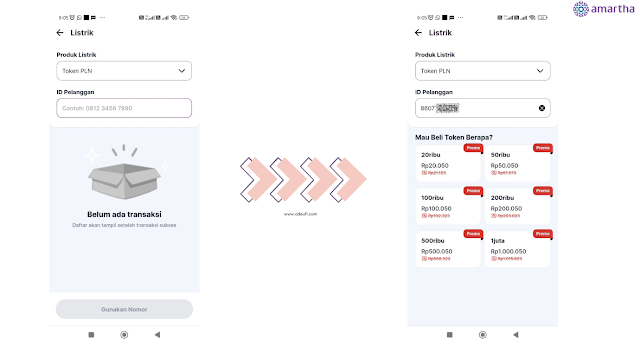This screenshot has width=640, height=360.
Task: Click 'Listrik' title in right screen
Action: (440, 33)
